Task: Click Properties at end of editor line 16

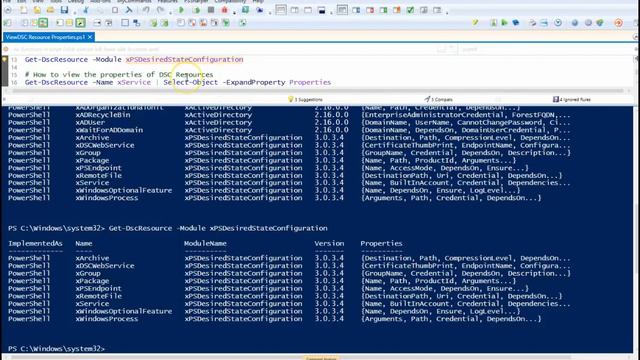Action: coord(310,82)
